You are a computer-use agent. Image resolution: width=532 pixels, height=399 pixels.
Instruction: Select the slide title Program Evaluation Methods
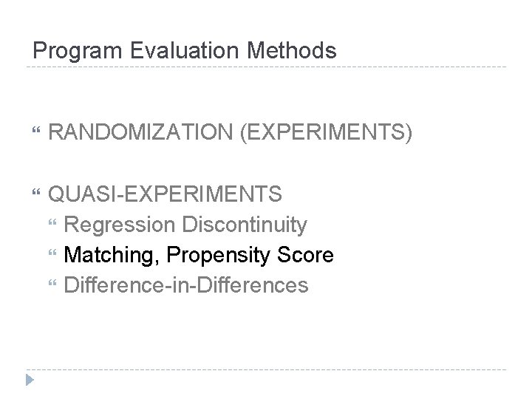click(185, 50)
